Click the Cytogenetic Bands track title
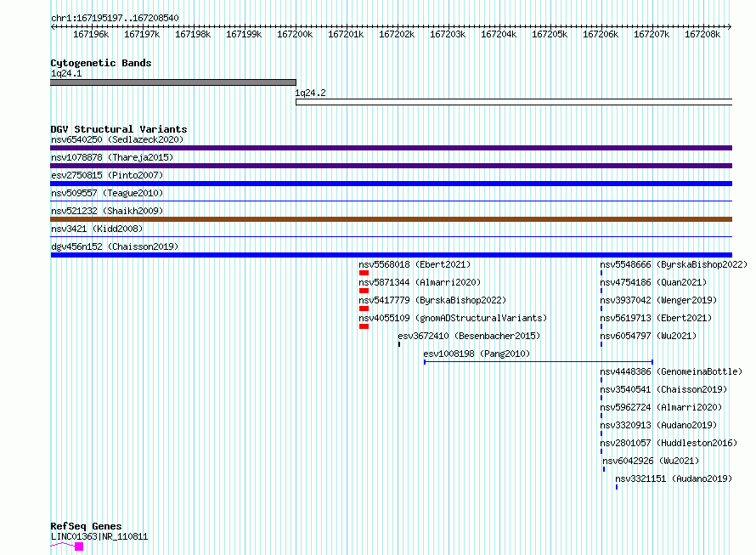Image resolution: width=756 pixels, height=555 pixels. click(101, 63)
